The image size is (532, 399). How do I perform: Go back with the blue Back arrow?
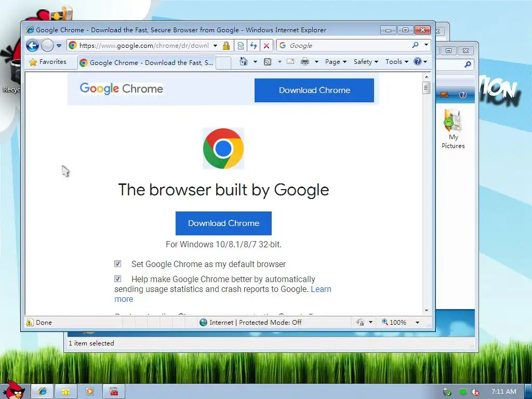[x=33, y=46]
